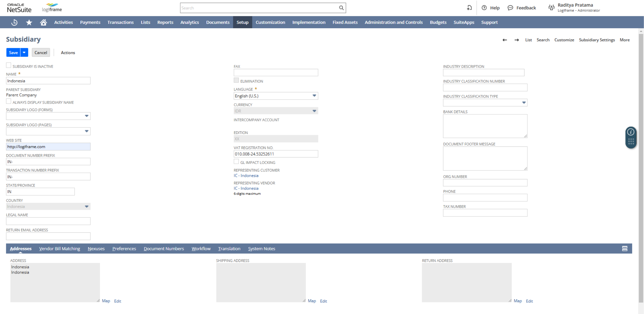Switch to the Preferences tab
The height and width of the screenshot is (314, 644).
tap(124, 248)
